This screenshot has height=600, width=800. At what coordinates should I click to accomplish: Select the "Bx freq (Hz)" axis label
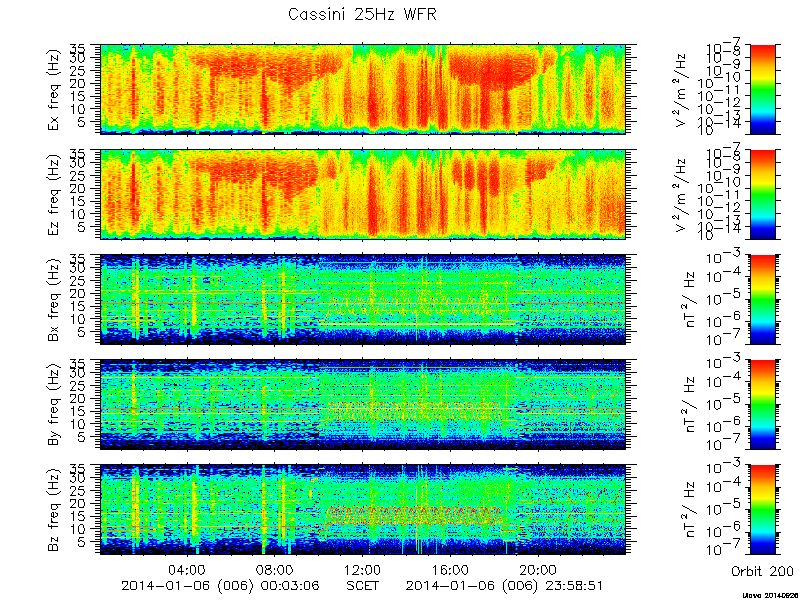[x=55, y=300]
